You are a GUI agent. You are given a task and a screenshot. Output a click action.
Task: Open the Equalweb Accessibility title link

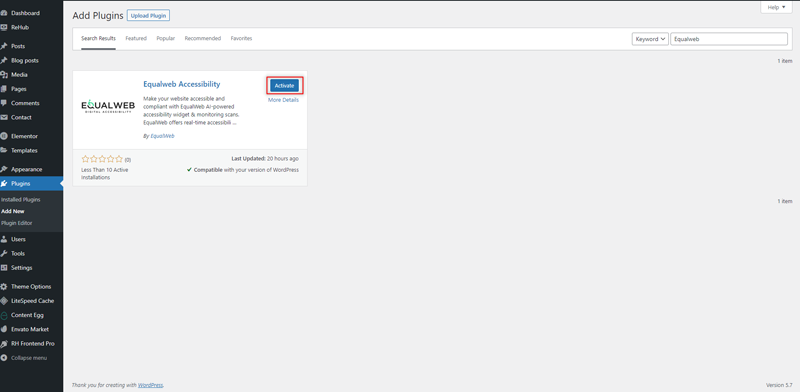click(182, 84)
